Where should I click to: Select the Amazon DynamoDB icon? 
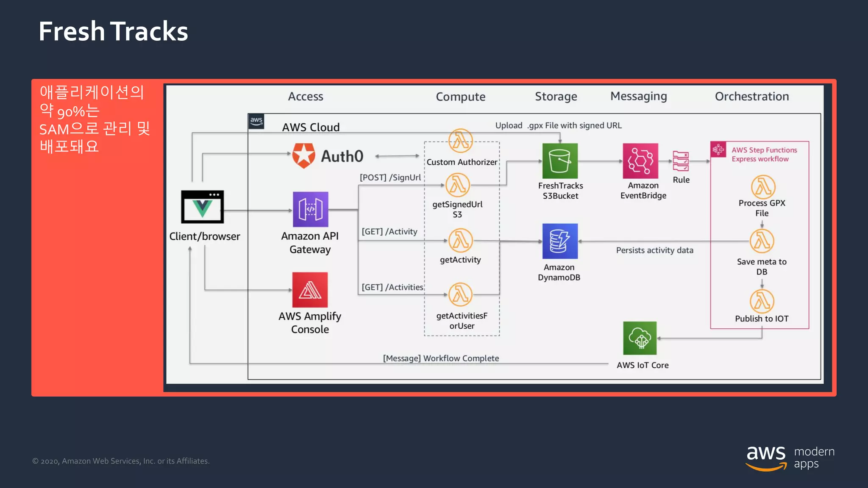pos(560,241)
